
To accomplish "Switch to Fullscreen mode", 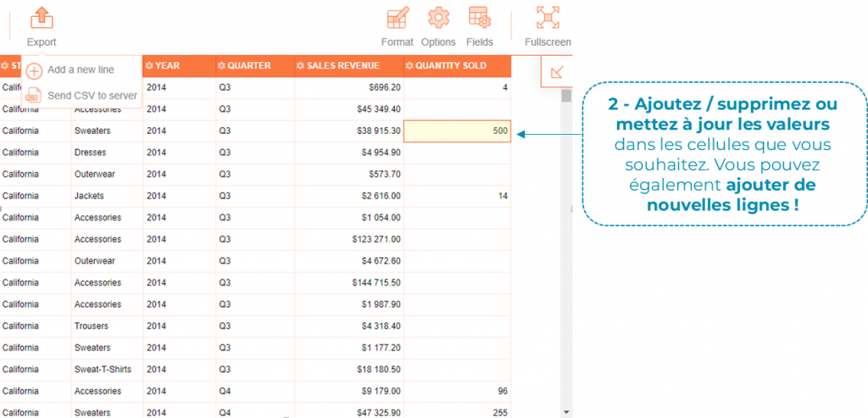I will [x=548, y=19].
